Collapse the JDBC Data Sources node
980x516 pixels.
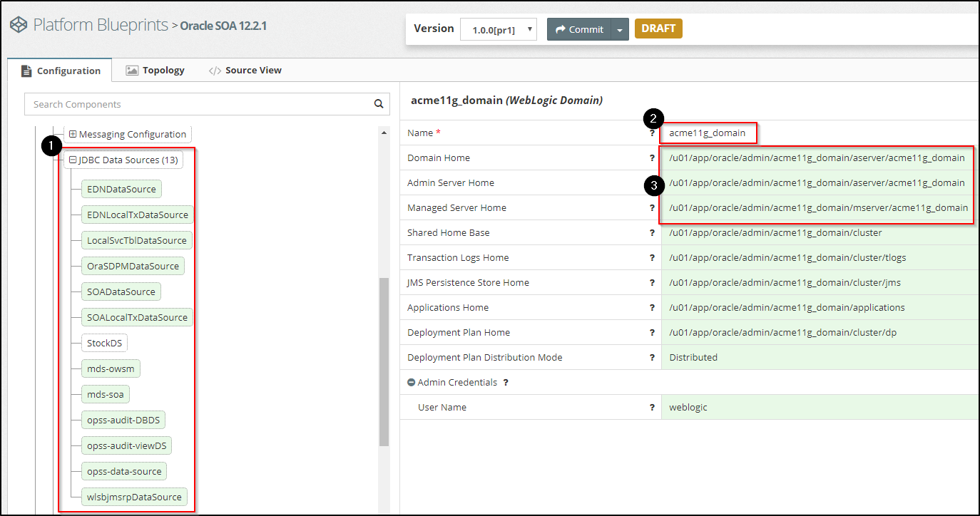coord(73,160)
